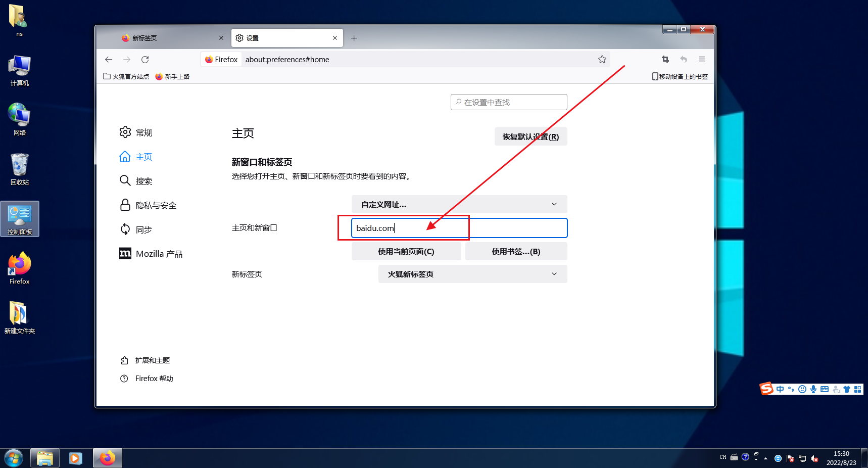Click 使用当前页面(C) button
This screenshot has width=868, height=468.
[x=406, y=251]
